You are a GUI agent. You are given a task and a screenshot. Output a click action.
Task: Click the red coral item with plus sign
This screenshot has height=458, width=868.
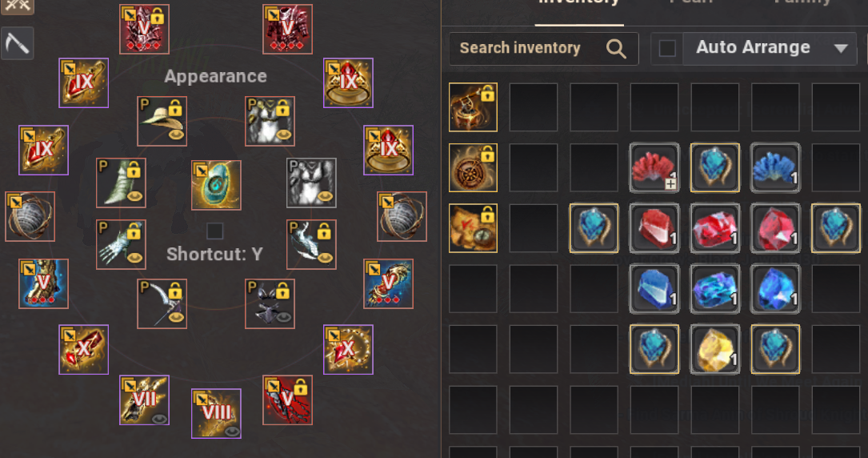[x=654, y=167]
